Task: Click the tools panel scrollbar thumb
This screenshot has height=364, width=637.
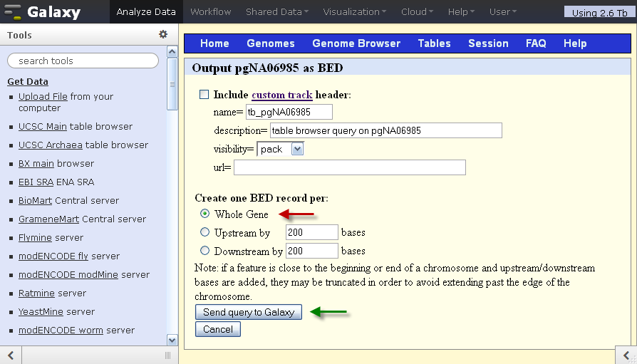Action: point(172,84)
